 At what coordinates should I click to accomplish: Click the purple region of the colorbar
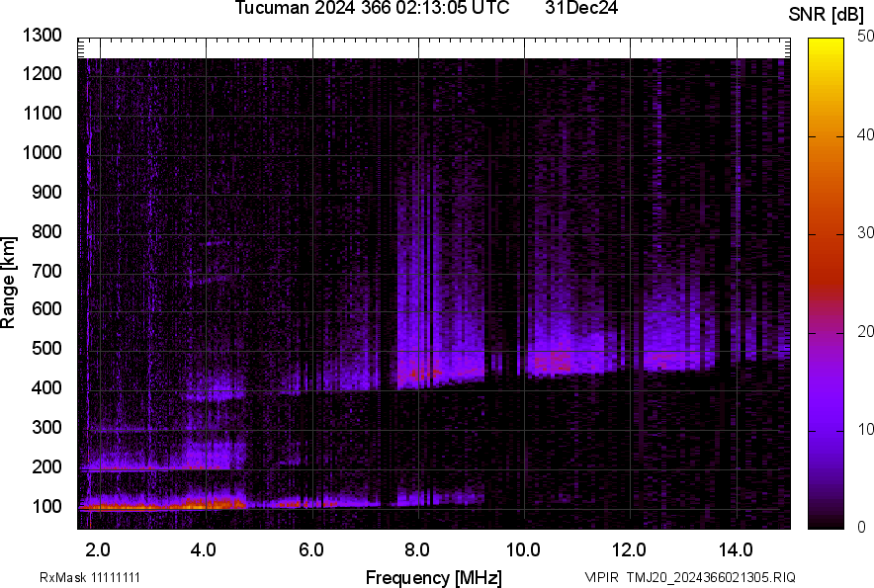[x=827, y=415]
